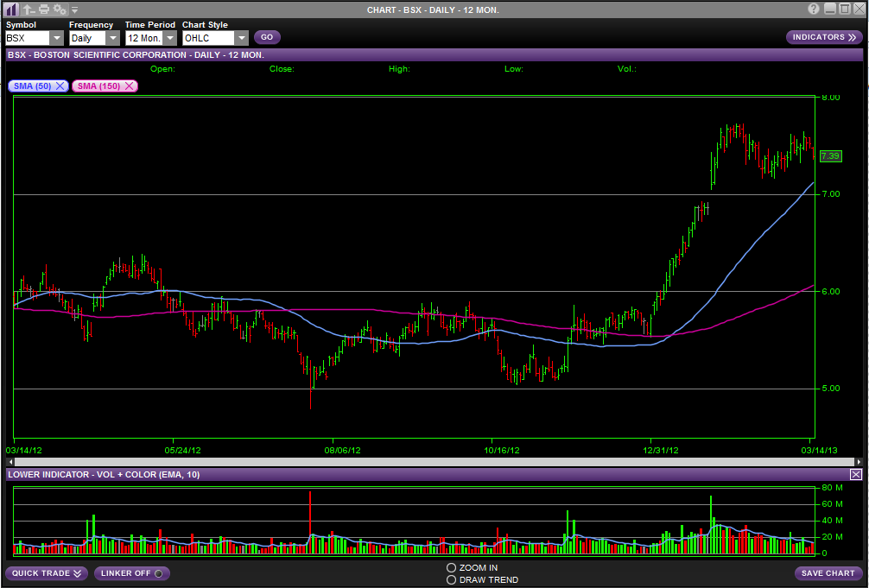
Task: Open the Frequency dropdown list
Action: point(112,38)
